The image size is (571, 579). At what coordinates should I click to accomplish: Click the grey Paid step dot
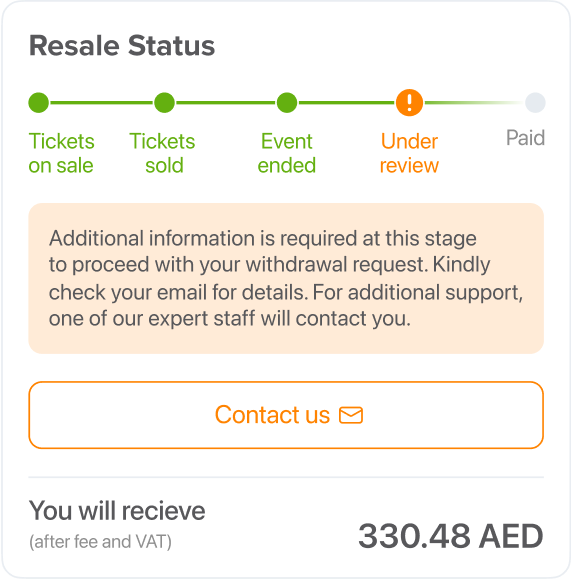click(x=535, y=103)
